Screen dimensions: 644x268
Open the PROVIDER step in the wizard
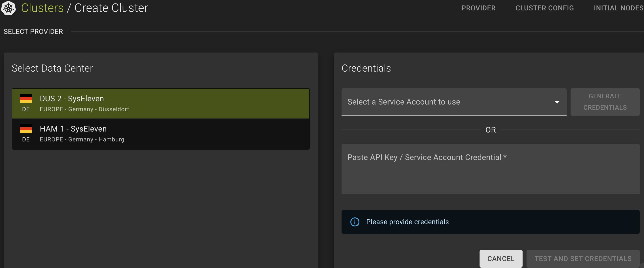click(478, 8)
